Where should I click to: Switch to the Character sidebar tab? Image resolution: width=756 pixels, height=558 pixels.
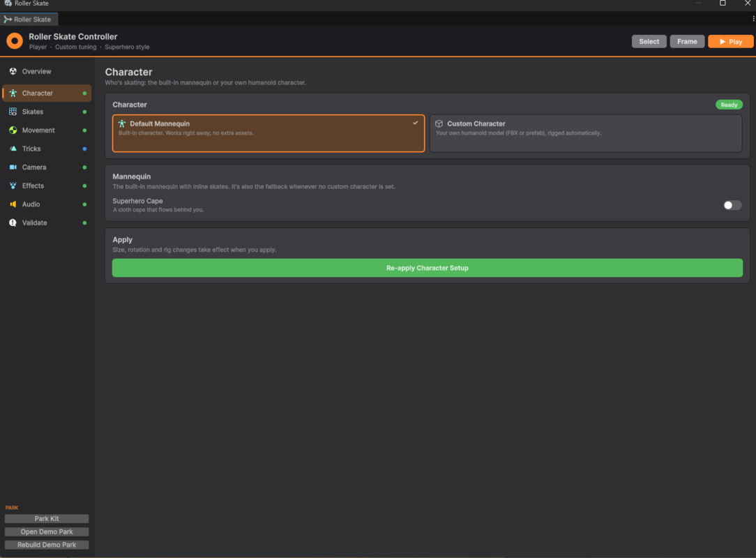47,93
